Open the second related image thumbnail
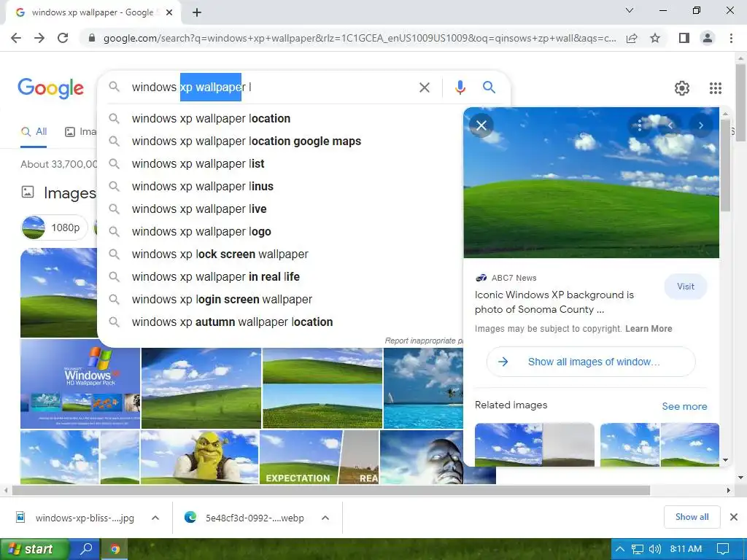Viewport: 747px width, 560px height. pyautogui.click(x=659, y=444)
